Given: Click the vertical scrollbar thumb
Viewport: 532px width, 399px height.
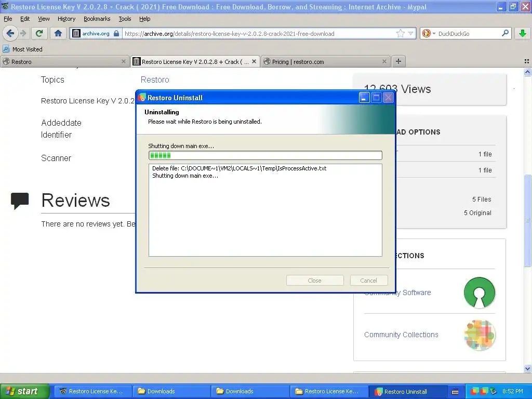Looking at the screenshot, I should click(527, 220).
